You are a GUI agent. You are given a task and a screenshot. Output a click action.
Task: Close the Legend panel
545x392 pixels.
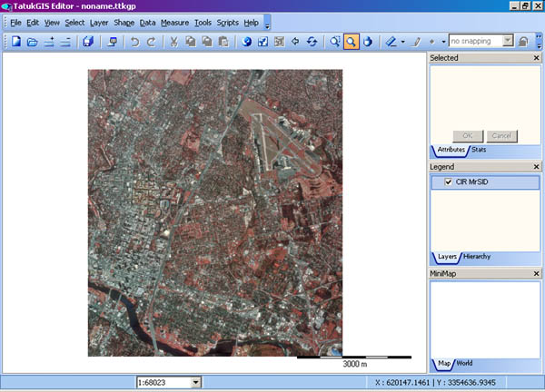(x=534, y=167)
